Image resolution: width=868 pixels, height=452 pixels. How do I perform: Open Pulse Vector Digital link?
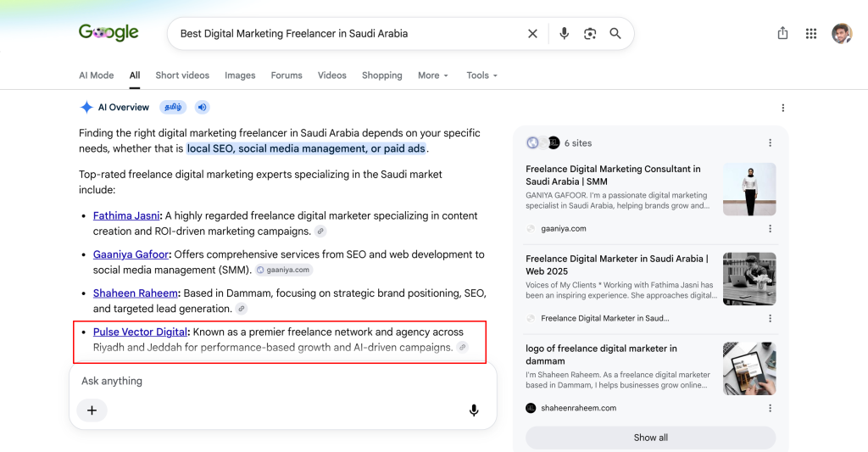tap(140, 332)
